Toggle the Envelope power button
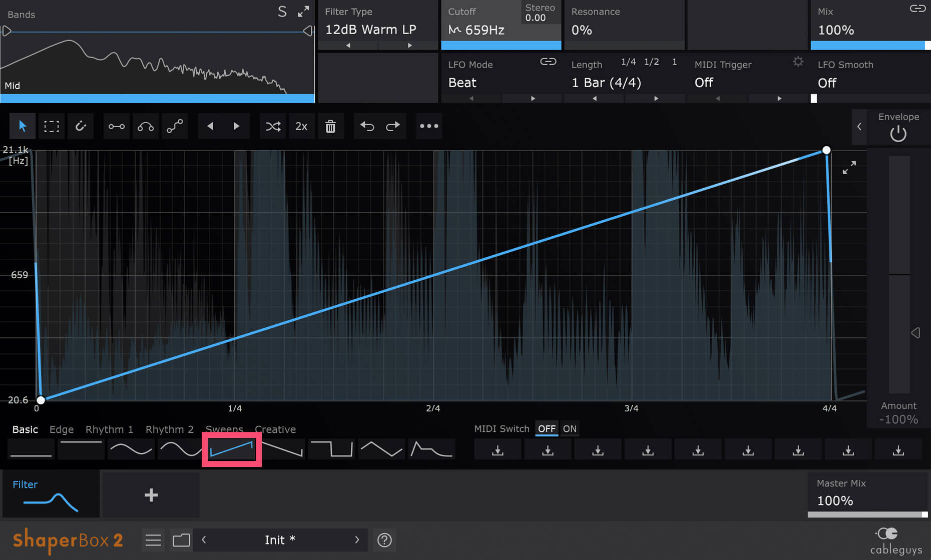Image resolution: width=931 pixels, height=560 pixels. click(898, 134)
